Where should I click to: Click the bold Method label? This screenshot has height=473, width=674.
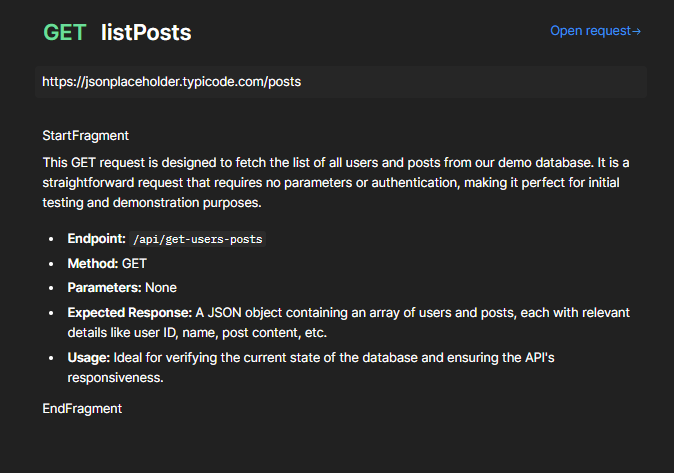(x=93, y=264)
